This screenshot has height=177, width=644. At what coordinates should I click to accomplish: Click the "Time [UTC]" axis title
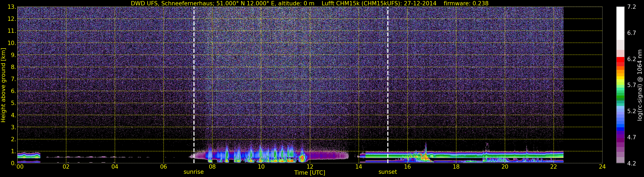coord(310,173)
